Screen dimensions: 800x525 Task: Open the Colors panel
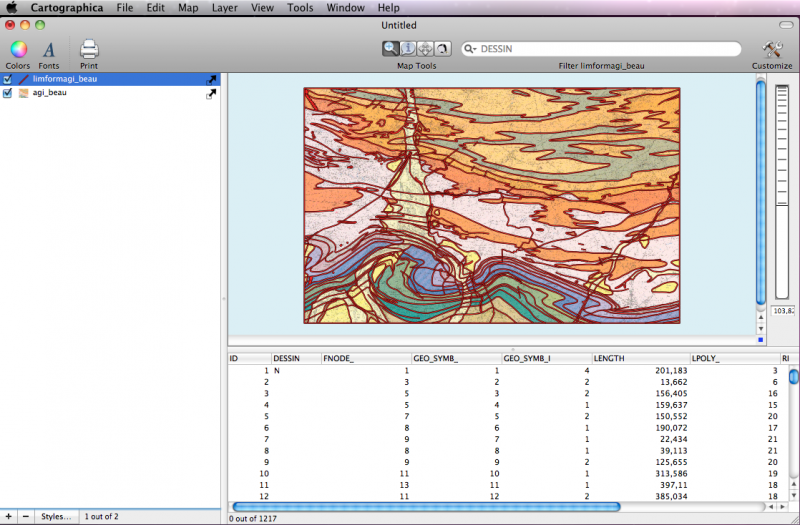click(18, 50)
